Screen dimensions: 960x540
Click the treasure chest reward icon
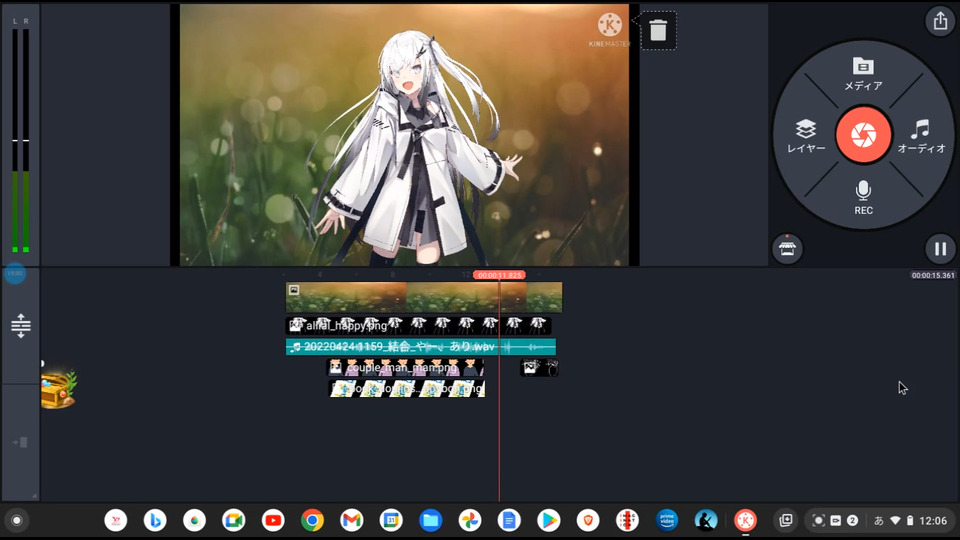(x=58, y=389)
